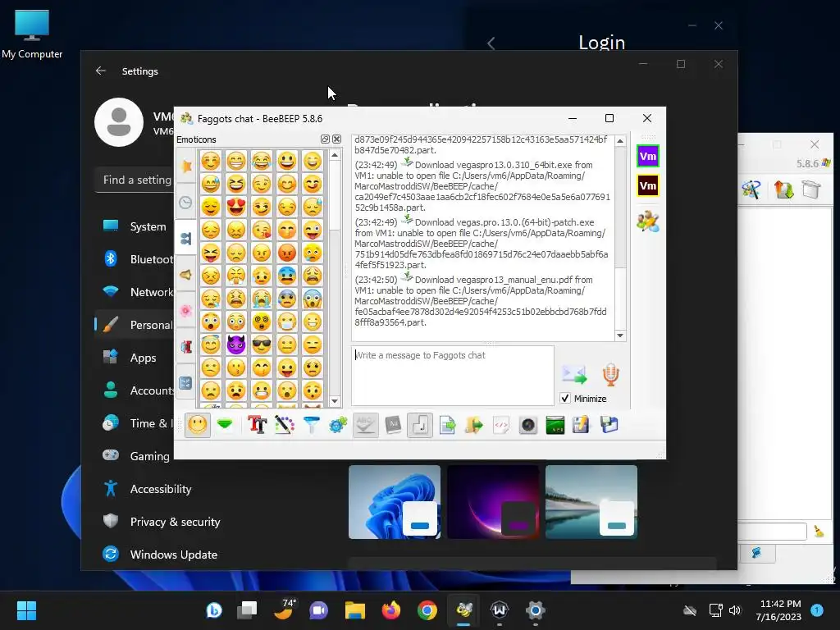840x630 pixels.
Task: Insert the kiss with heart emoji
Action: tap(262, 230)
